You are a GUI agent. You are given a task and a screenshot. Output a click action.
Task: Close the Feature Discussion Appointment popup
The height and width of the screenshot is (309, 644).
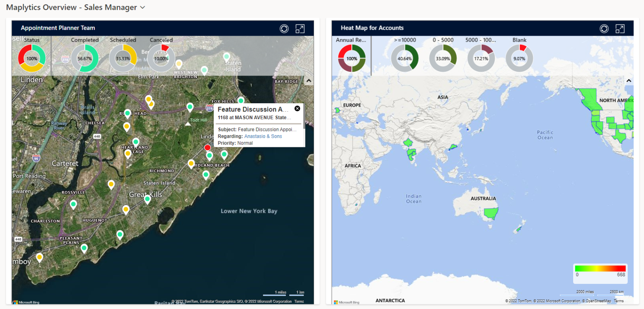coord(297,108)
